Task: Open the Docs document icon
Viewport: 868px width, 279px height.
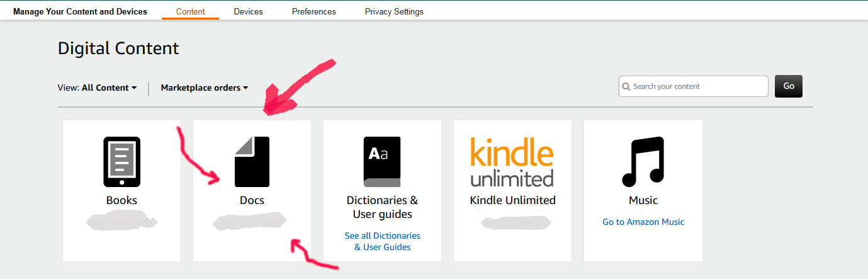Action: 252,162
